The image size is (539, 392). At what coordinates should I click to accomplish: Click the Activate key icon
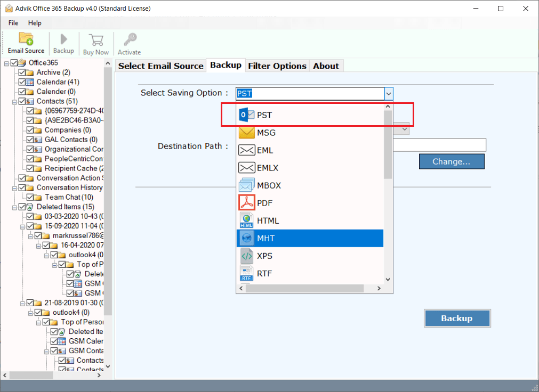click(x=130, y=39)
